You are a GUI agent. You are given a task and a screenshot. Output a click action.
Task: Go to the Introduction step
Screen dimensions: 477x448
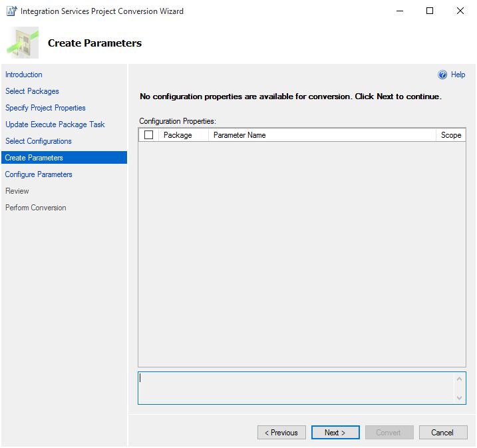click(24, 75)
